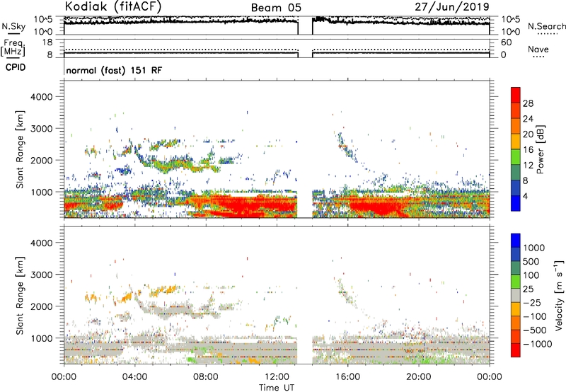Click the 'Kodiak (fitACF)' plot title
Image resolution: width=566 pixels, height=392 pixels.
(x=113, y=6)
